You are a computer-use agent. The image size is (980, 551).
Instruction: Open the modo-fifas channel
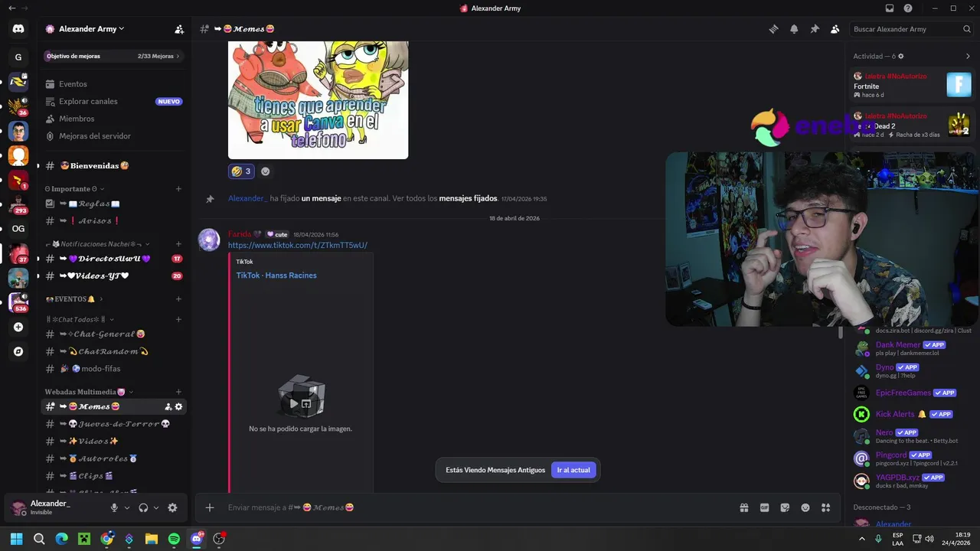(x=113, y=369)
